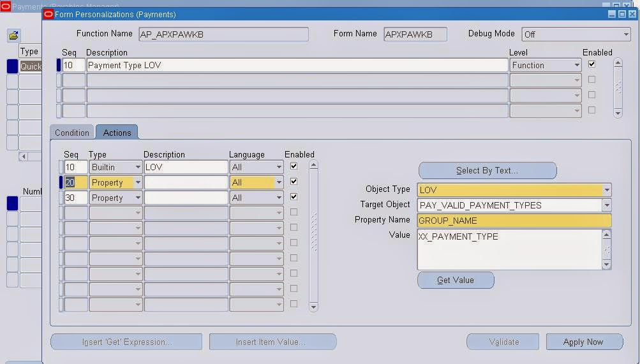640x364 pixels.
Task: Click the Oracle icon of the Payments window
Action: (5, 6)
